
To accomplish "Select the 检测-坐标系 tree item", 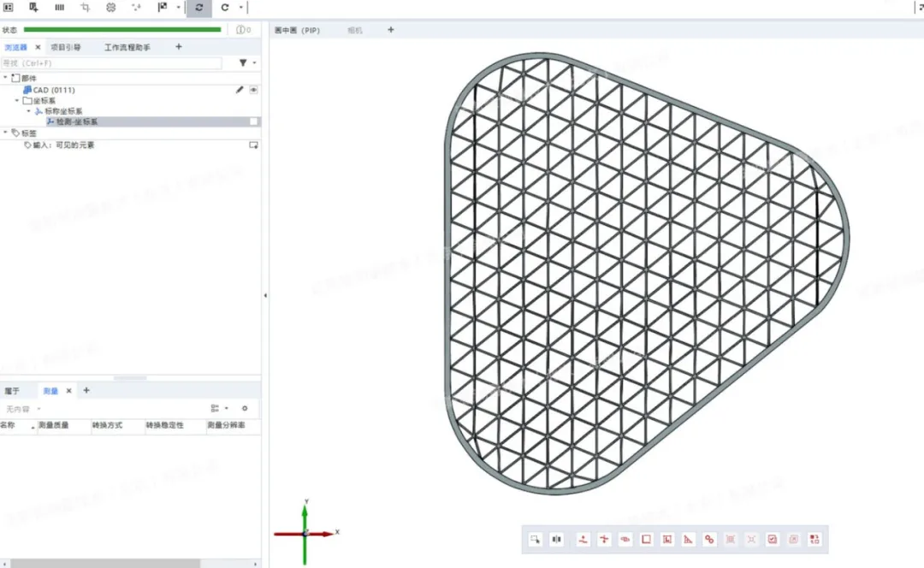I will click(77, 122).
